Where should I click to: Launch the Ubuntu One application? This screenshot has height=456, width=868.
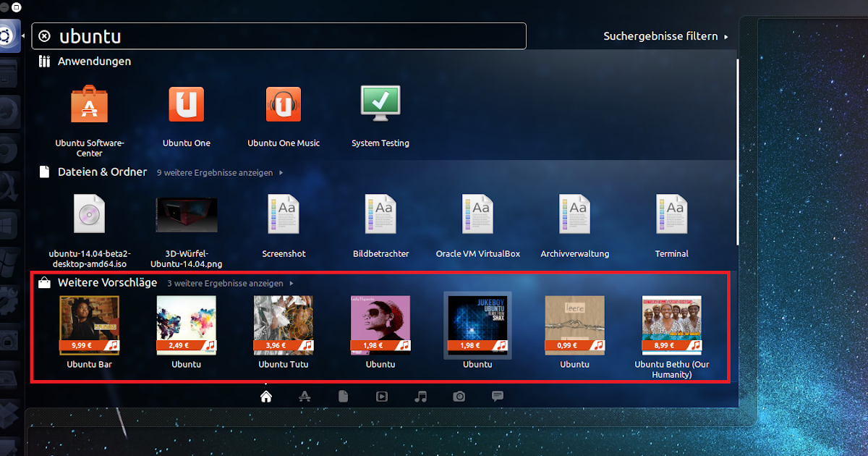point(187,117)
